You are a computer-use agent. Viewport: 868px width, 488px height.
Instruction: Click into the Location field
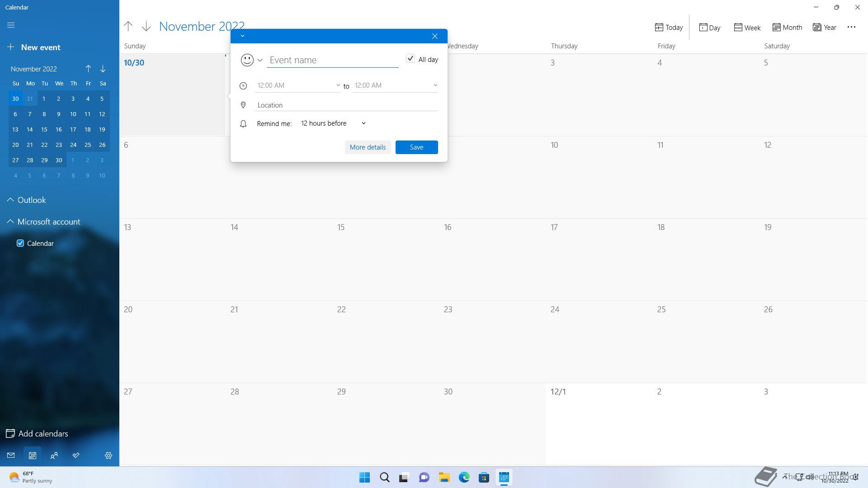(346, 105)
